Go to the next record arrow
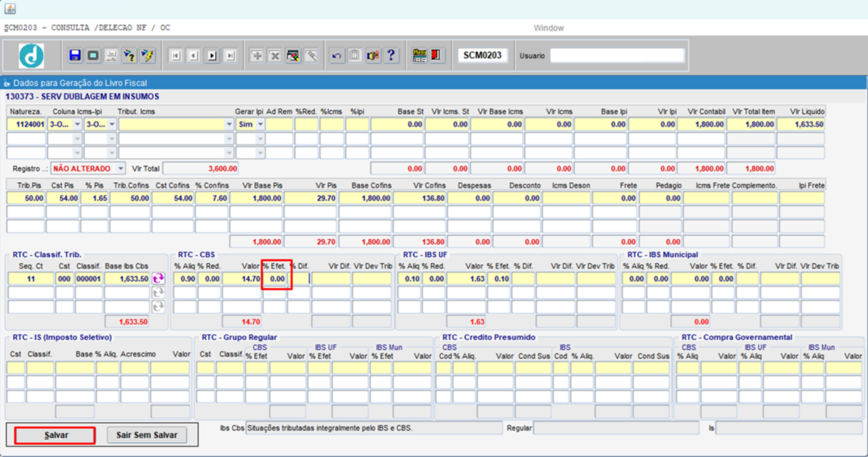868x457 pixels. click(212, 56)
